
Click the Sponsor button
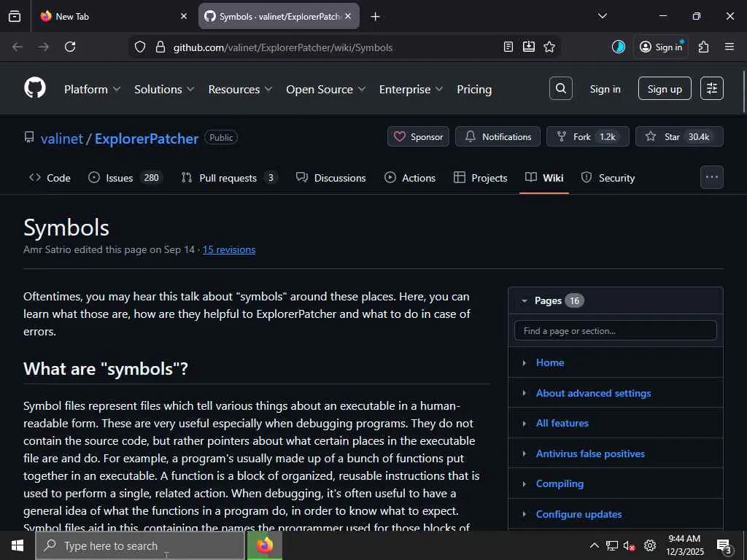point(418,136)
